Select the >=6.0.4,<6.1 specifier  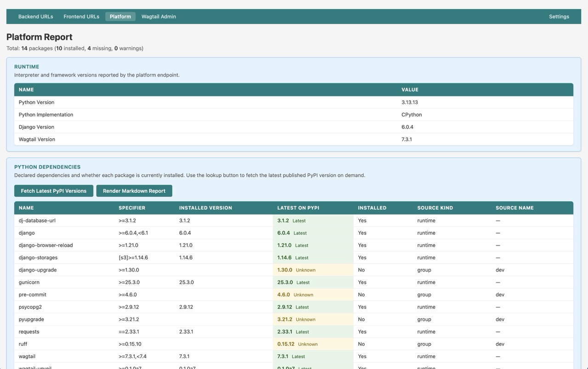pos(133,233)
